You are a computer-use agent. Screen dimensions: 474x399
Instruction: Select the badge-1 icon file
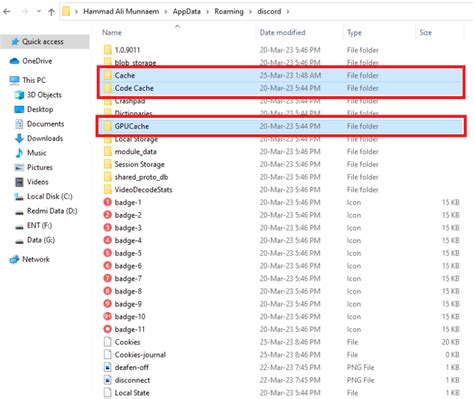[107, 202]
